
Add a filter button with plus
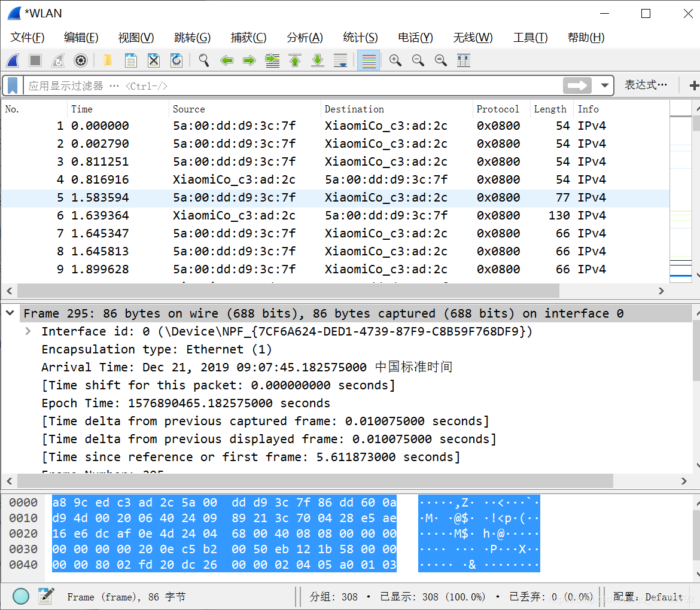(694, 86)
